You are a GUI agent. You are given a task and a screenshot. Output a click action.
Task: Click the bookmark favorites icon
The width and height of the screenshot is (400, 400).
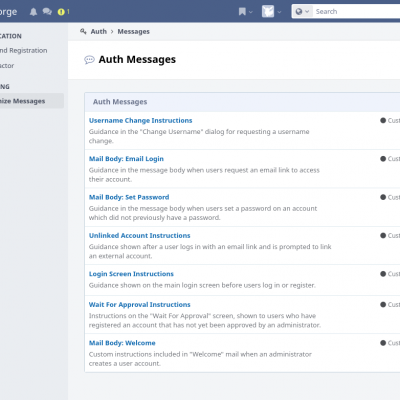coord(242,12)
